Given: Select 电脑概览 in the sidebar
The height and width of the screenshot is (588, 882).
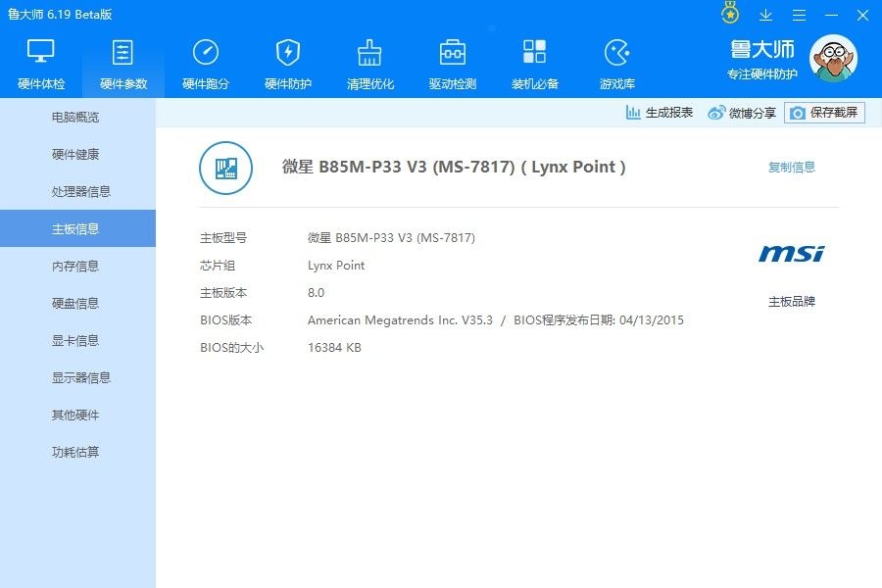Looking at the screenshot, I should click(x=77, y=117).
